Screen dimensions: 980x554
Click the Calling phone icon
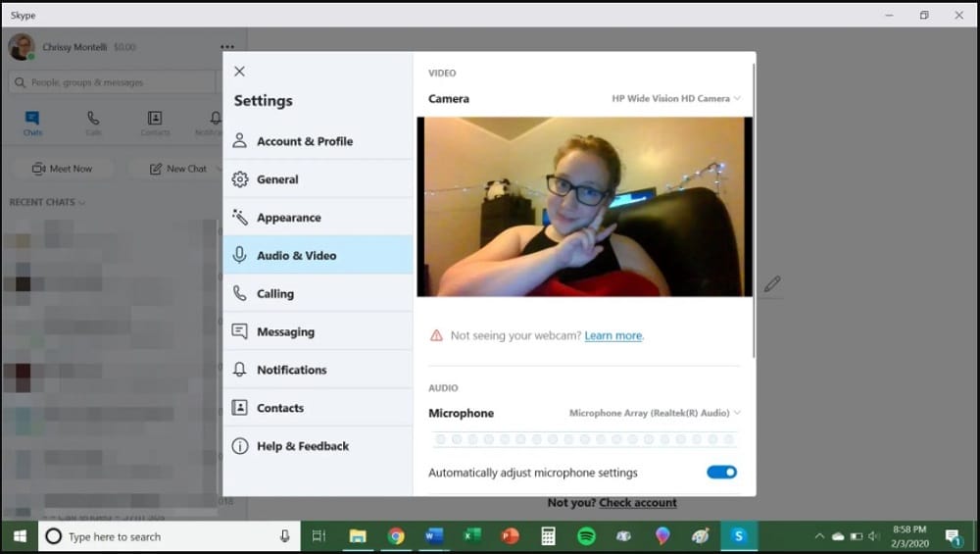click(x=239, y=293)
